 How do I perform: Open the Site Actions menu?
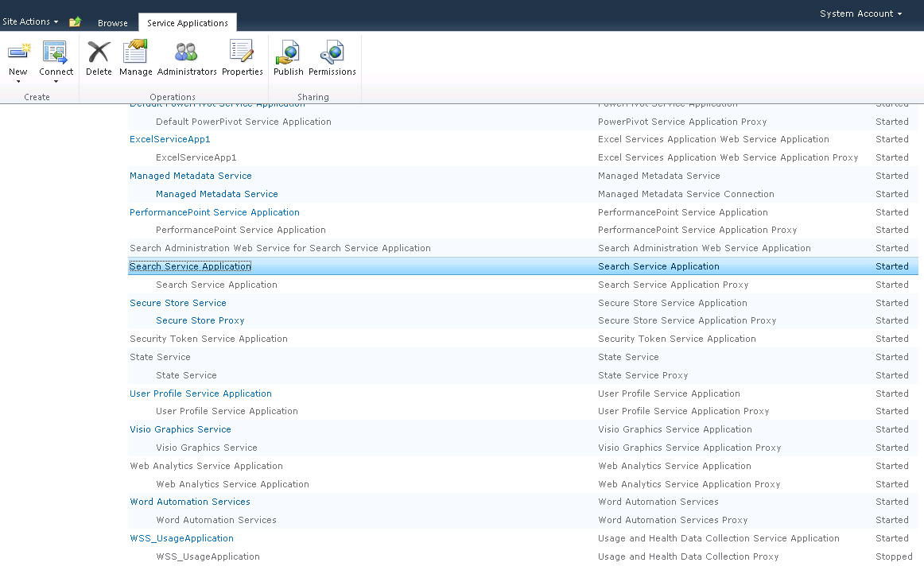coord(30,21)
